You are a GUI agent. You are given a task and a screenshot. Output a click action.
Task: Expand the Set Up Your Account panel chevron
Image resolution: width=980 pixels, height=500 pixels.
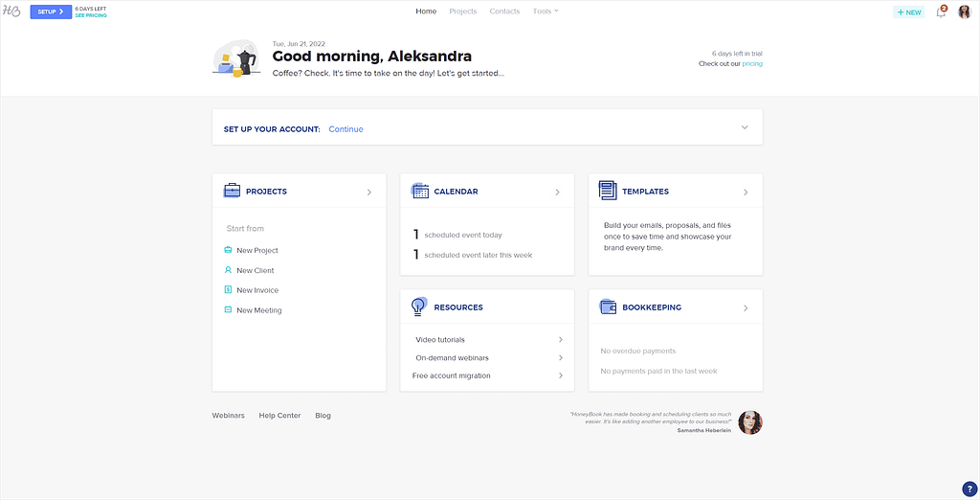point(745,127)
